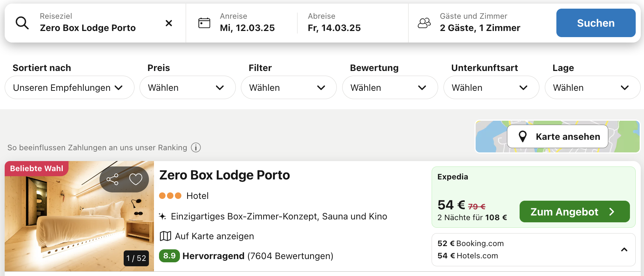
Task: Collapse the other prices list chevron
Action: pyautogui.click(x=624, y=249)
